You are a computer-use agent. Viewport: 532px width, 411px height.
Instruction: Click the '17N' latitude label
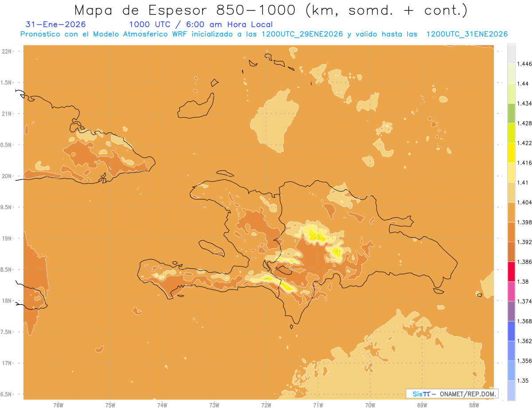tap(8, 363)
